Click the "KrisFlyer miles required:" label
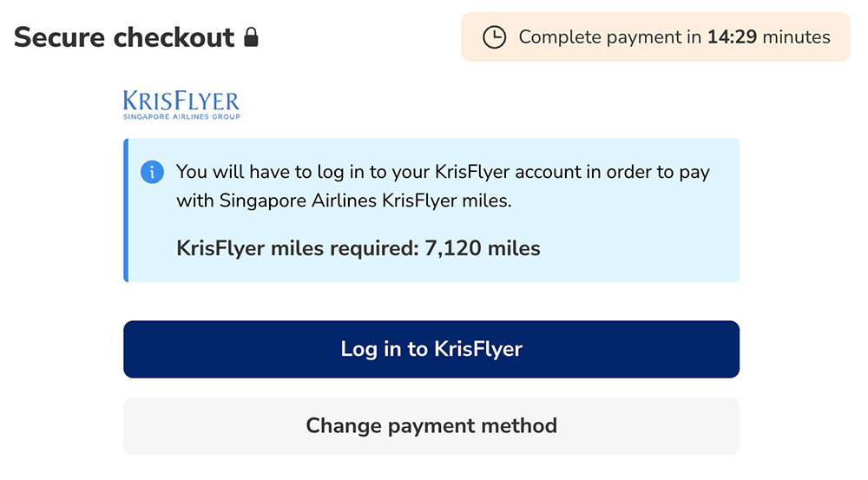Screen dimensions: 868x480 pos(297,249)
